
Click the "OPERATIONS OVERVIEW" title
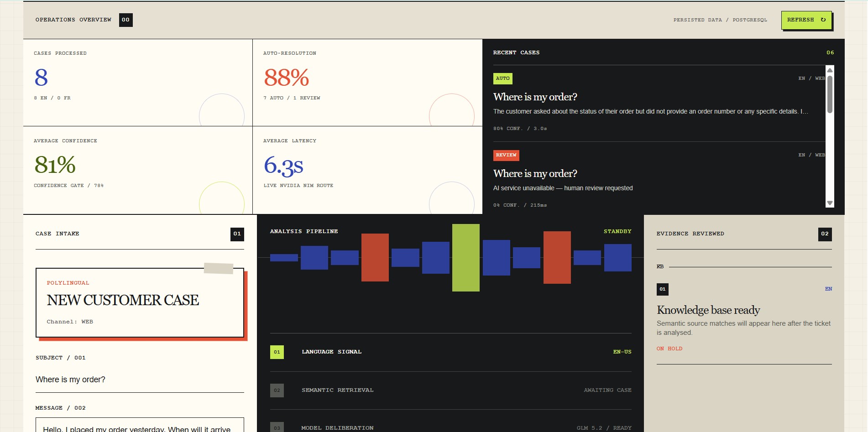click(73, 20)
